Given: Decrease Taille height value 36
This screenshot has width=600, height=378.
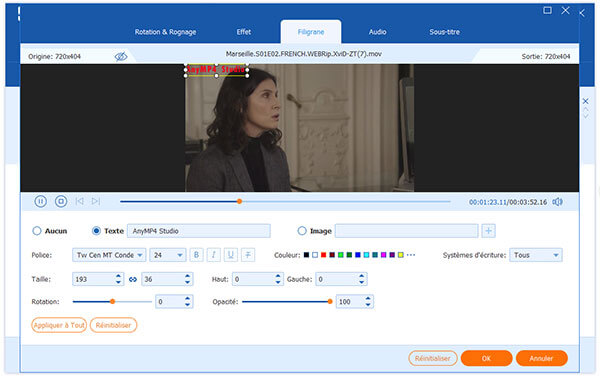Looking at the screenshot, I should [187, 282].
